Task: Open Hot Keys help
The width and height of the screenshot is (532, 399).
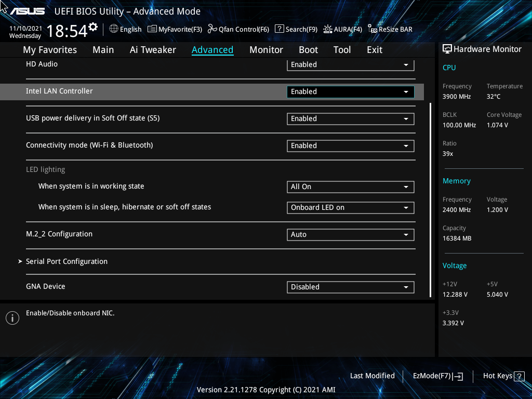Action: [x=503, y=376]
